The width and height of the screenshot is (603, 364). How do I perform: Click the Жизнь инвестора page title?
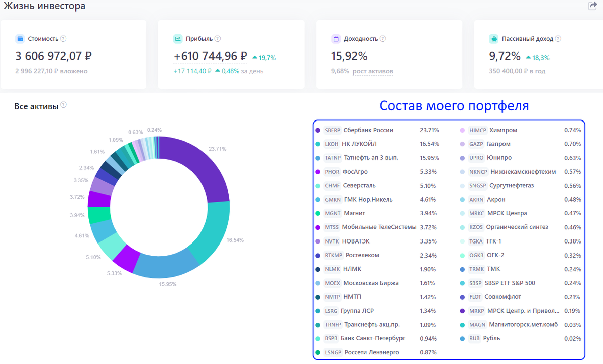pyautogui.click(x=44, y=6)
